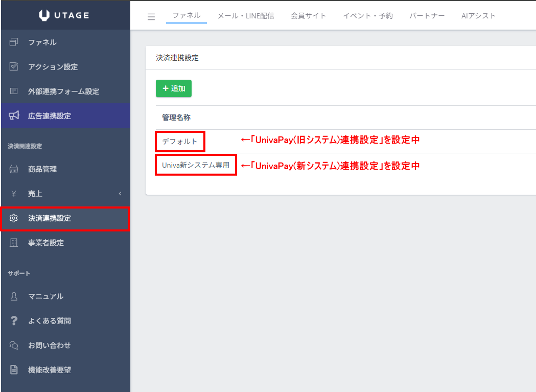The image size is (536, 392).
Task: Open the 会員サイト tab
Action: click(x=308, y=16)
